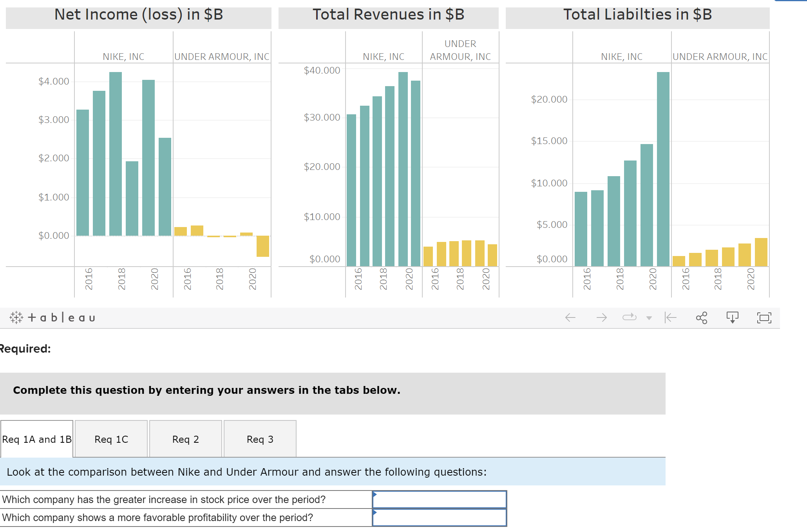This screenshot has width=807, height=532.
Task: Click the NIKE, INC column header
Action: coord(123,56)
